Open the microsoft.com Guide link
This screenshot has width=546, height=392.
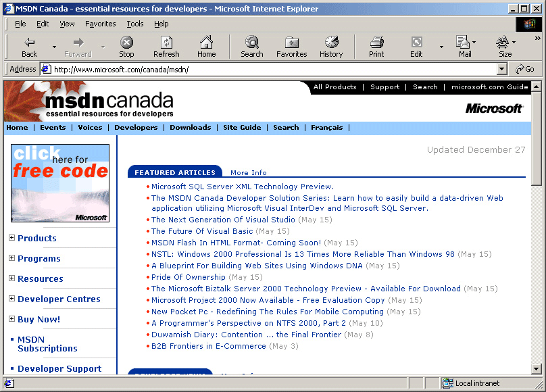(490, 87)
